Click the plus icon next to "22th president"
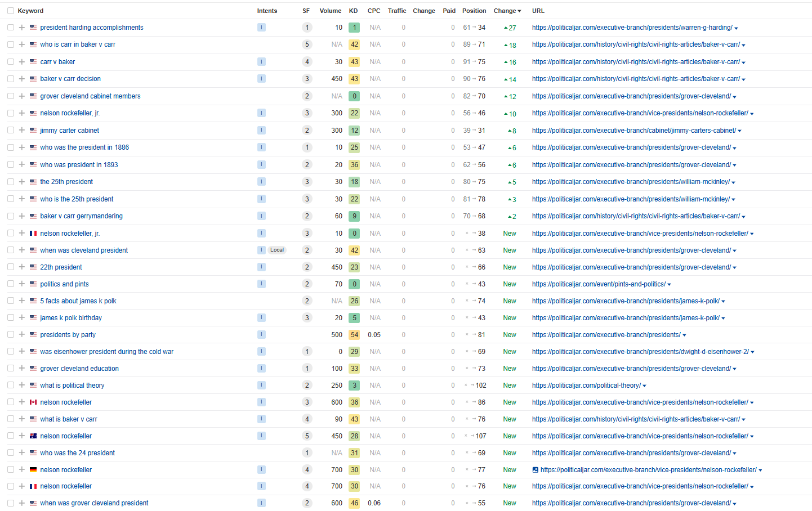 (x=22, y=267)
